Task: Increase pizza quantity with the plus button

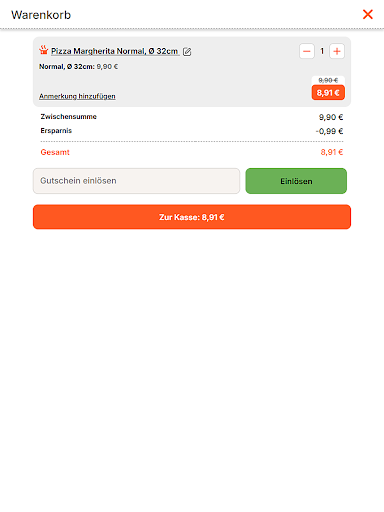Action: [337, 51]
